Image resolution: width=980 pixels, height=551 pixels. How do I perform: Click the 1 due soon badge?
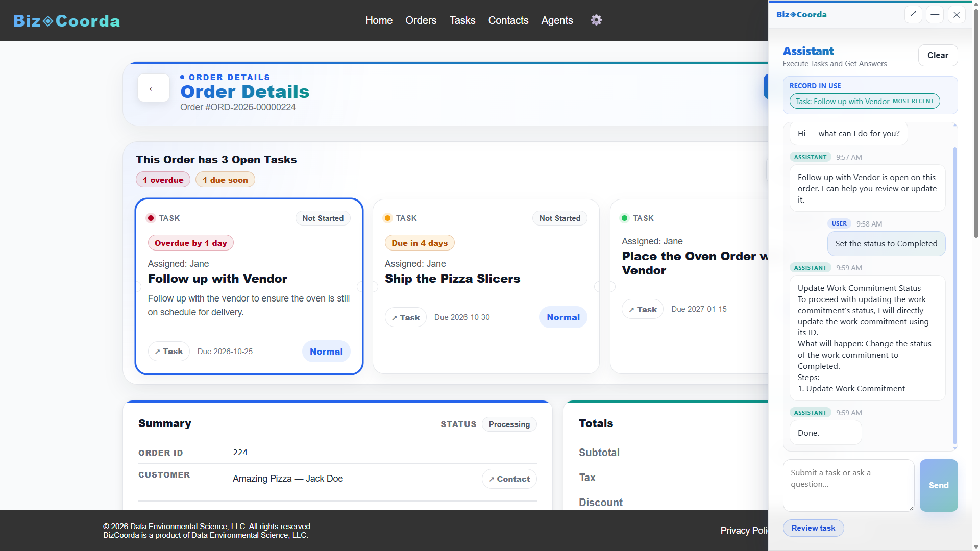(225, 180)
